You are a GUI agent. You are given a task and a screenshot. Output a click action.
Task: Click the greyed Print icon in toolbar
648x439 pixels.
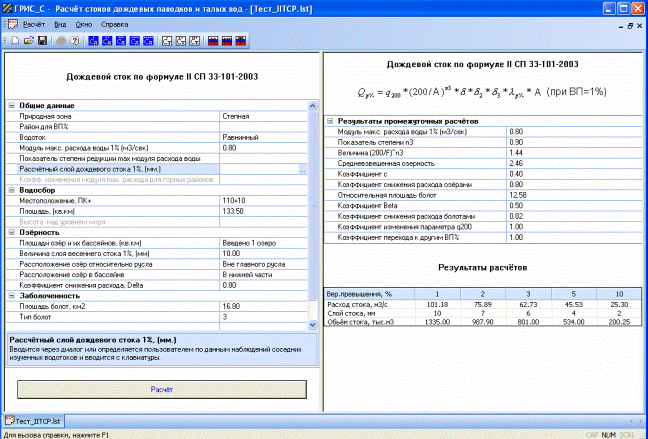(61, 41)
